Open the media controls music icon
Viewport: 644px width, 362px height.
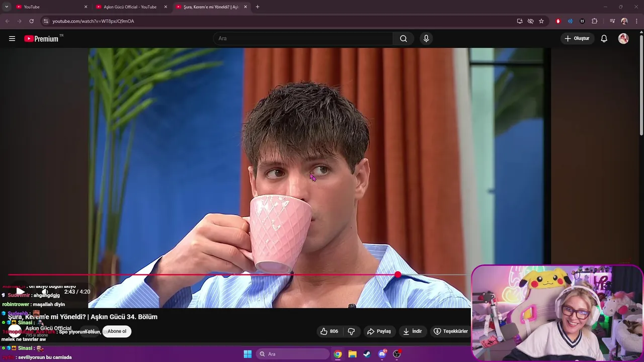coord(612,21)
